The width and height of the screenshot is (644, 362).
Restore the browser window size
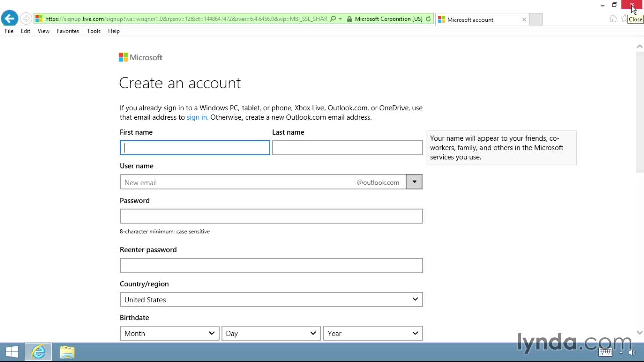coord(614,5)
